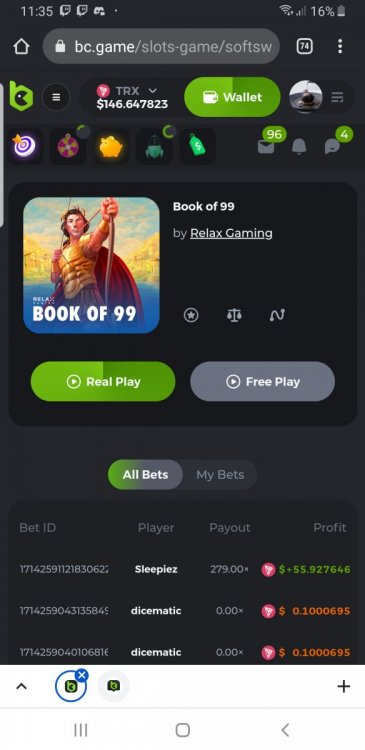Open the notifications bell
365x750 pixels.
299,146
